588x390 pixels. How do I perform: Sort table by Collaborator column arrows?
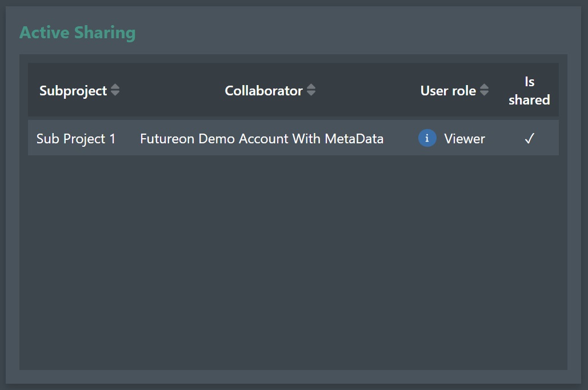click(311, 90)
